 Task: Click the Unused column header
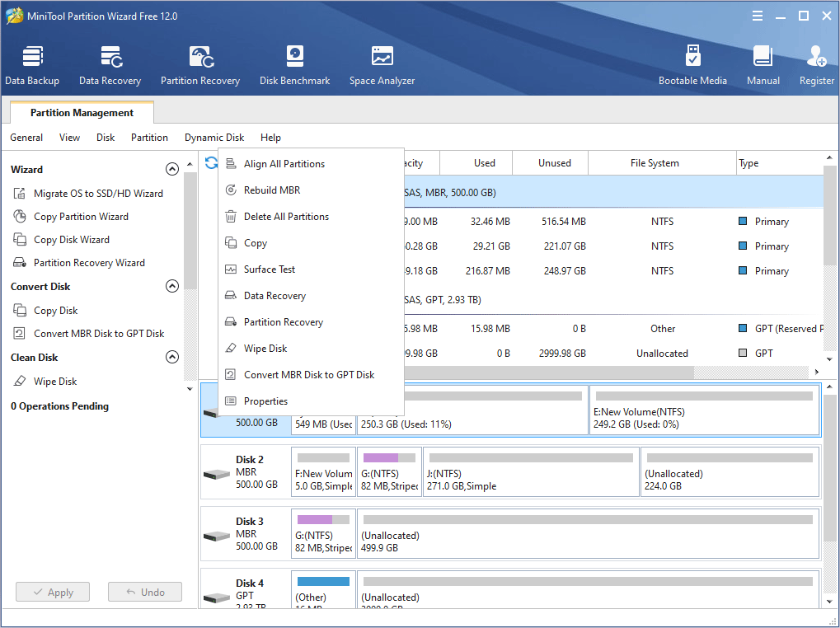(x=550, y=162)
